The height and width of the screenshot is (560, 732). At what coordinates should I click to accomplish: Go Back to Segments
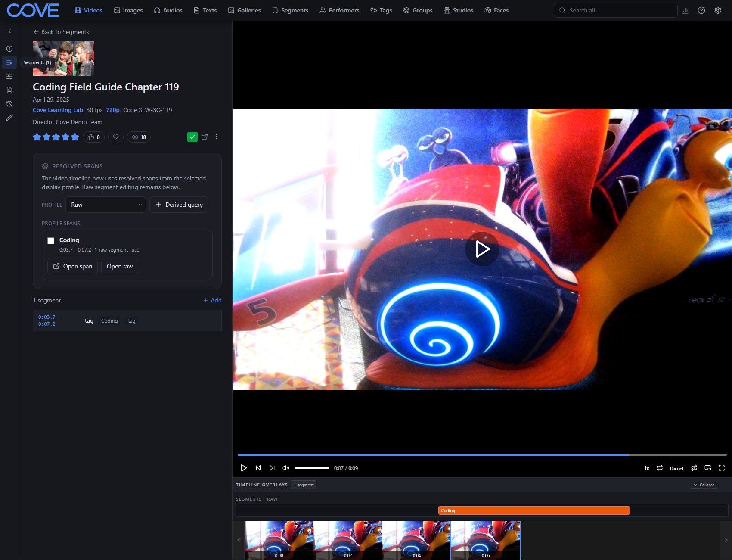61,32
